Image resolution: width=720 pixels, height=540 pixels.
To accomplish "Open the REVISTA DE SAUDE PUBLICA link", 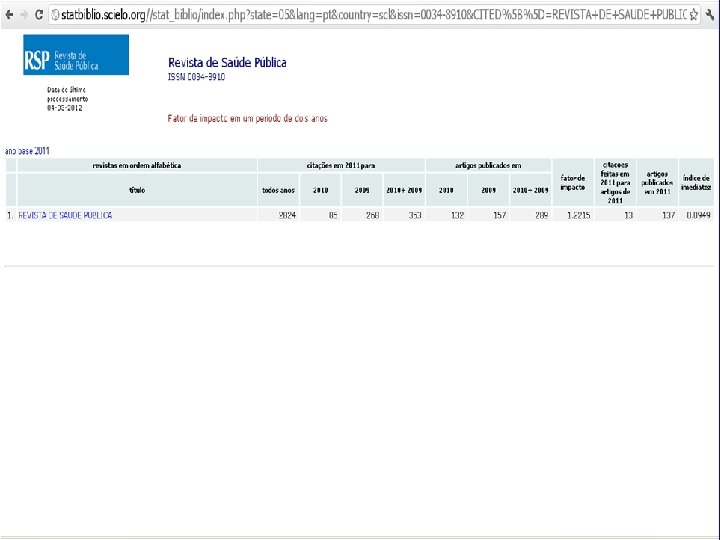I will coord(65,215).
